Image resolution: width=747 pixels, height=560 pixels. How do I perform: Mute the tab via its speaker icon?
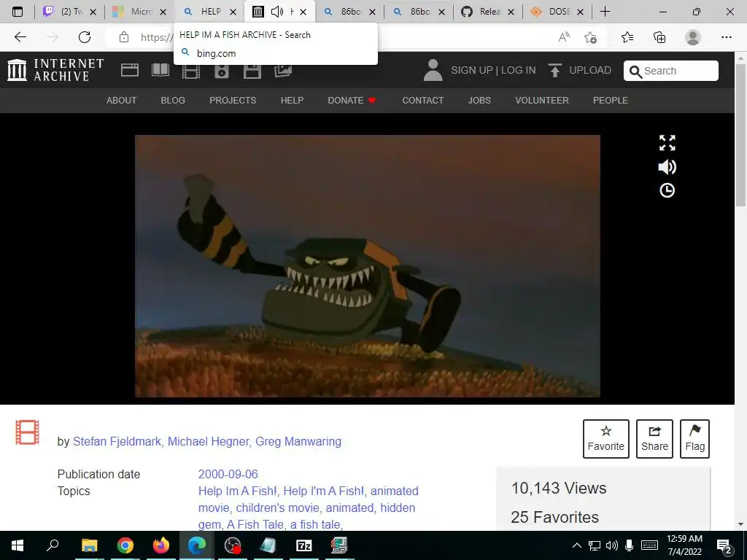click(x=276, y=12)
